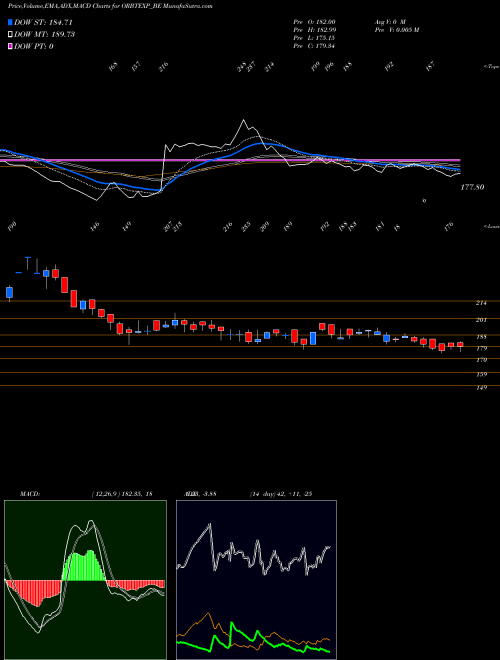Click the '<Lows' row label
This screenshot has height=660, width=500.
pyautogui.click(x=491, y=226)
